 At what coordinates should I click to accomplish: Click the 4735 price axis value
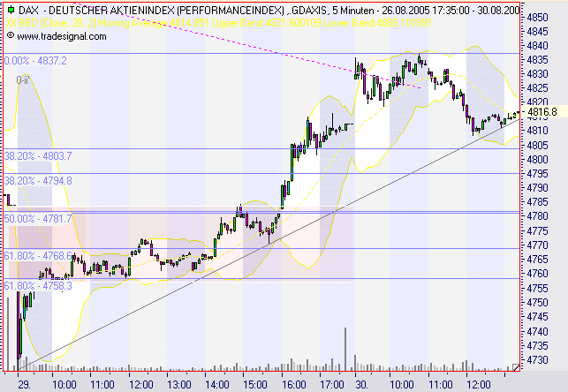pos(538,346)
